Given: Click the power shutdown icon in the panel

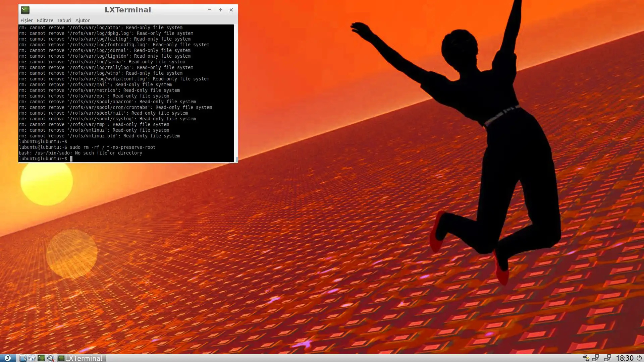Looking at the screenshot, I should tap(639, 358).
